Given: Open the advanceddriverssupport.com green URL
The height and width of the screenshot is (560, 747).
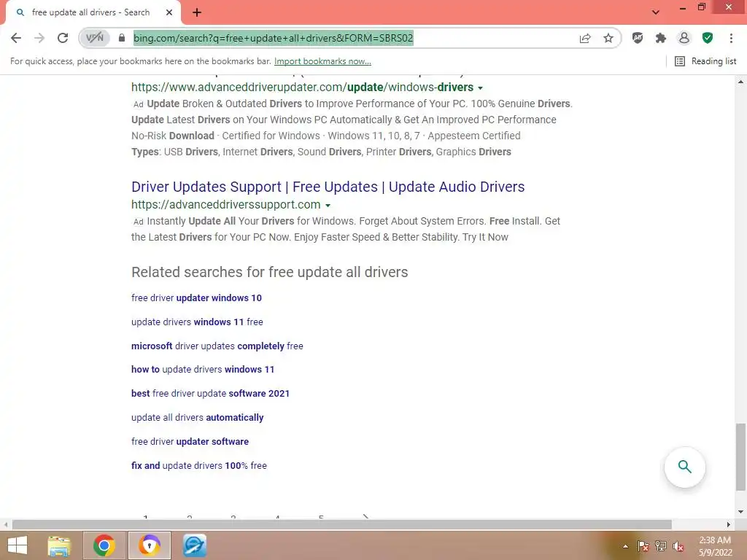Looking at the screenshot, I should point(226,205).
